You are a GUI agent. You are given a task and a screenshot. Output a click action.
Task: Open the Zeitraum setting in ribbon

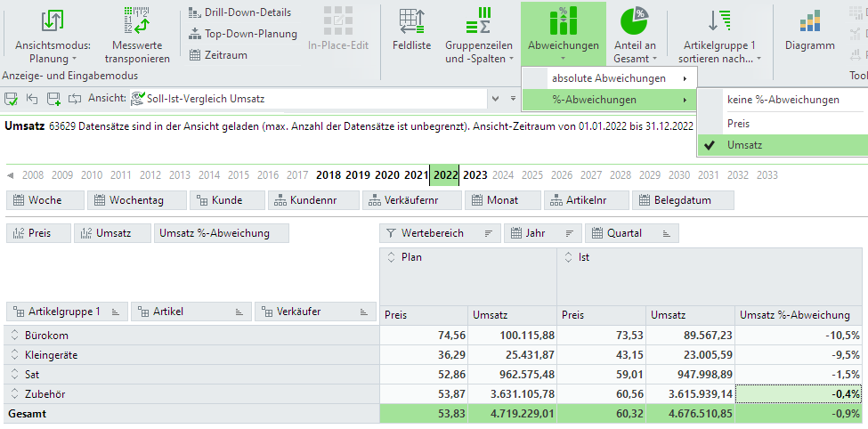[218, 55]
